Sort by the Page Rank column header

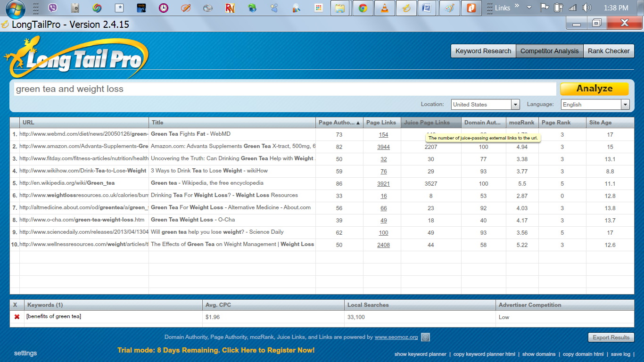[x=562, y=123]
